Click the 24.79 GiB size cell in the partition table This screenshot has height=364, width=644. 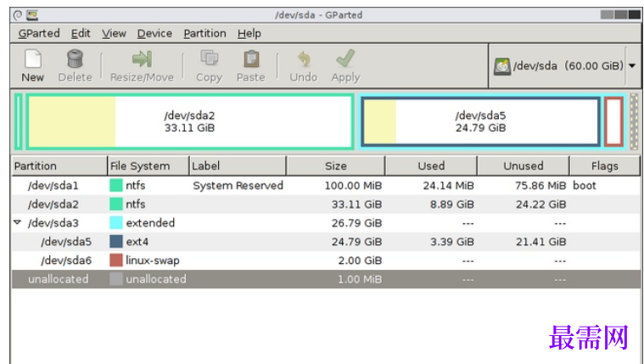coord(357,242)
